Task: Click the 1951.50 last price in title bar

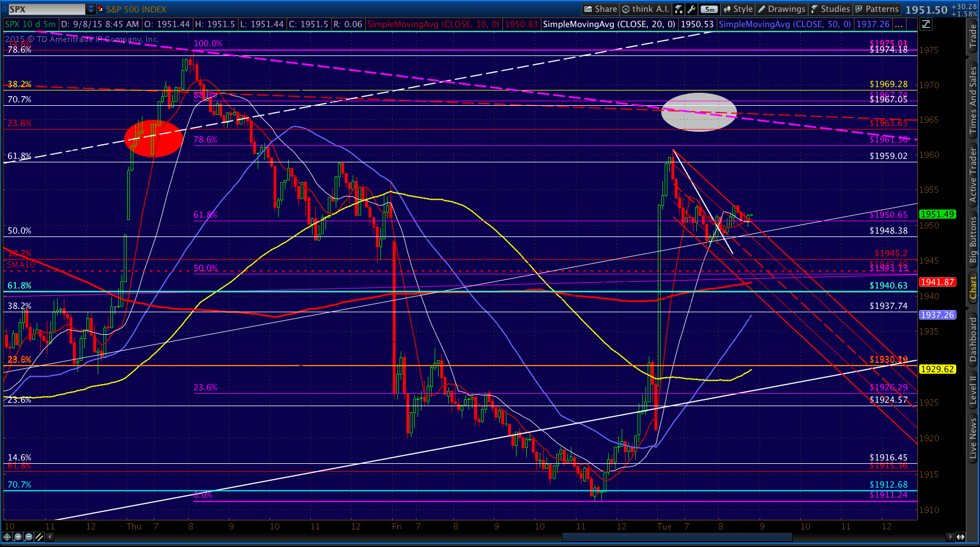Action: [926, 10]
